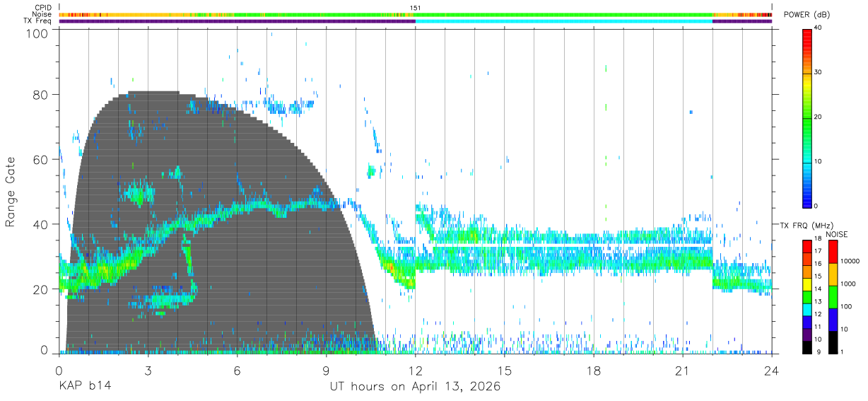Click the 15 tick on UT hours axis

505,371
